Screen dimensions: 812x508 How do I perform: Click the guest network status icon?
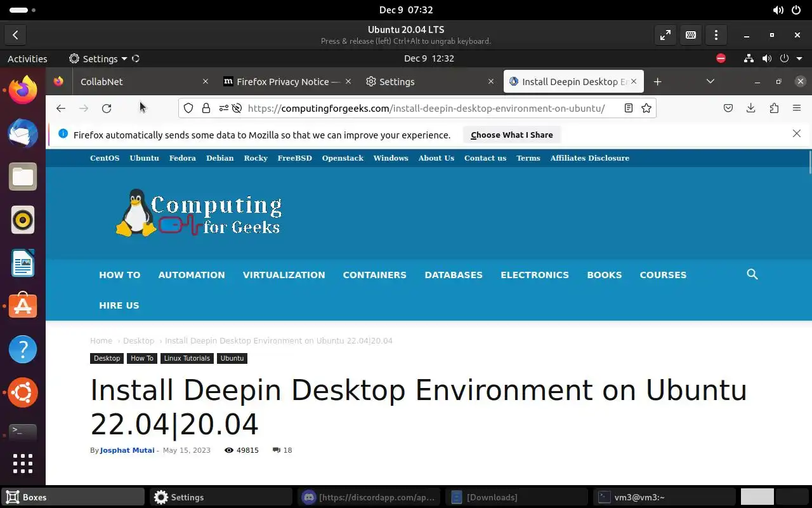[749, 58]
